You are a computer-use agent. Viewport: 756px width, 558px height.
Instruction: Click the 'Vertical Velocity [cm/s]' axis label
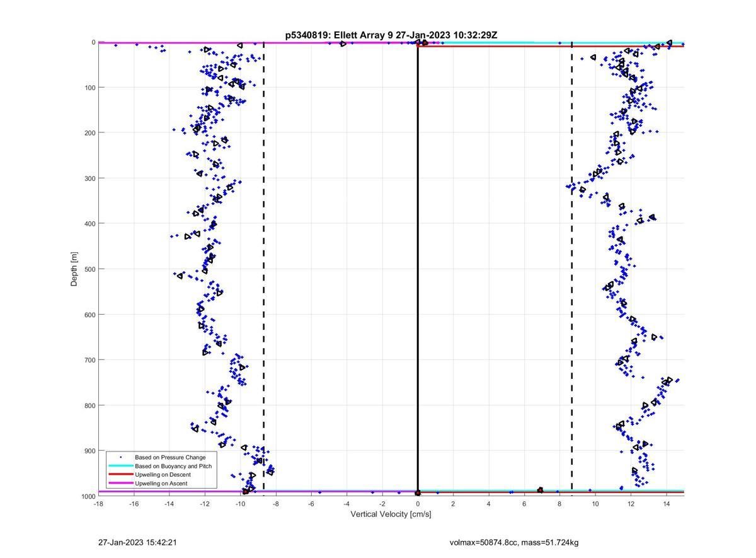391,514
